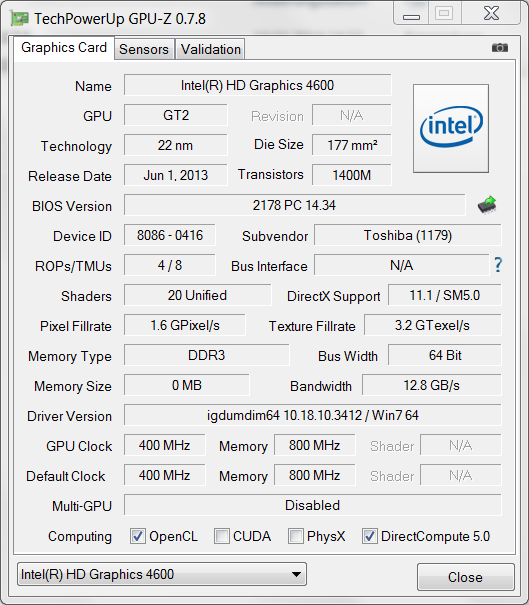Click the Bus Interface question mark
The width and height of the screenshot is (529, 605).
tap(498, 265)
